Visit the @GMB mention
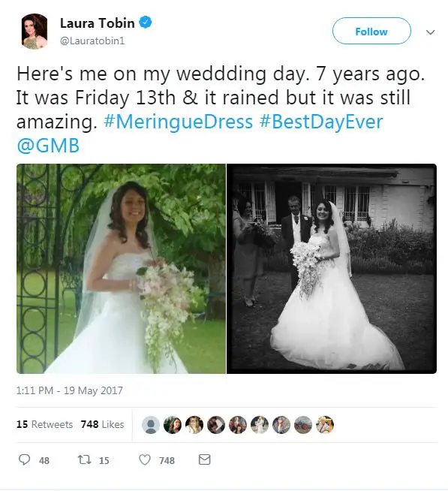Screen dimensions: 448x491 [48, 146]
